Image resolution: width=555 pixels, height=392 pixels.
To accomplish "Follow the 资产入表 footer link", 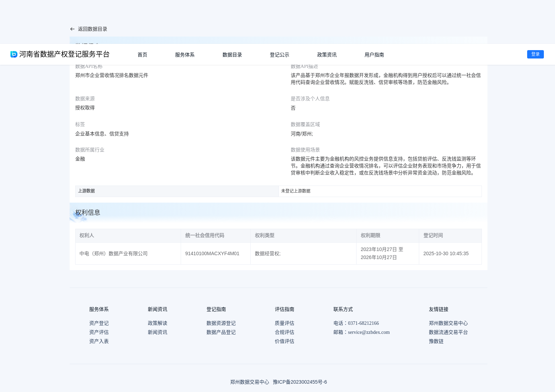I will coord(99,342).
